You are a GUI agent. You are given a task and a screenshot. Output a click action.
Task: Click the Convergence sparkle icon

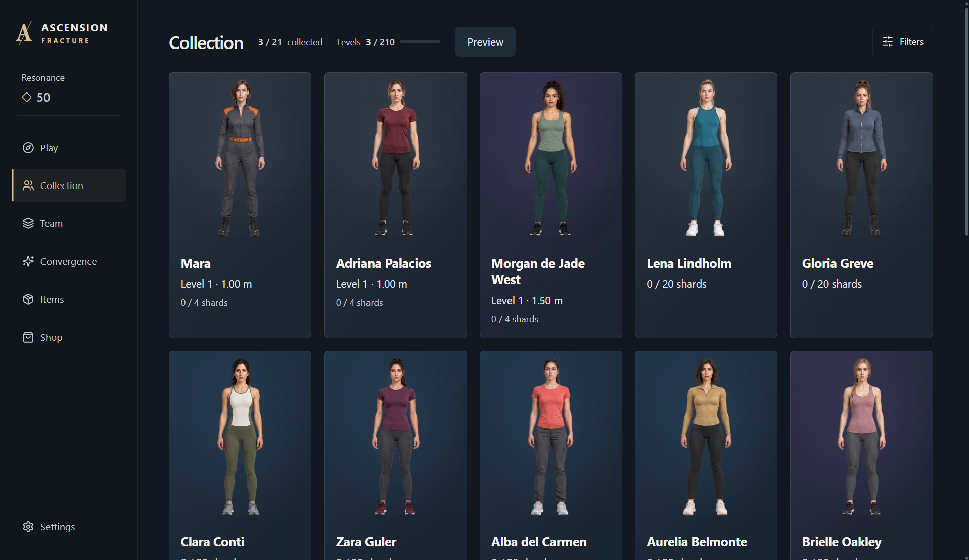pyautogui.click(x=28, y=261)
